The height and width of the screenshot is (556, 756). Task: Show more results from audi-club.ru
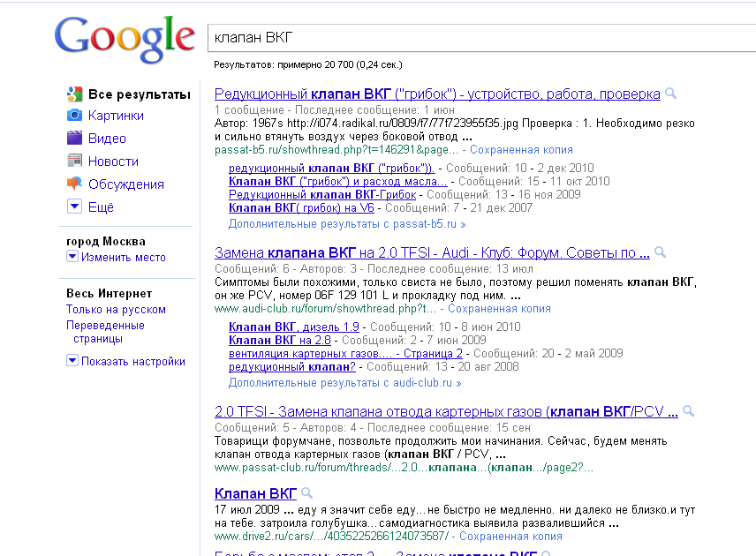[344, 383]
